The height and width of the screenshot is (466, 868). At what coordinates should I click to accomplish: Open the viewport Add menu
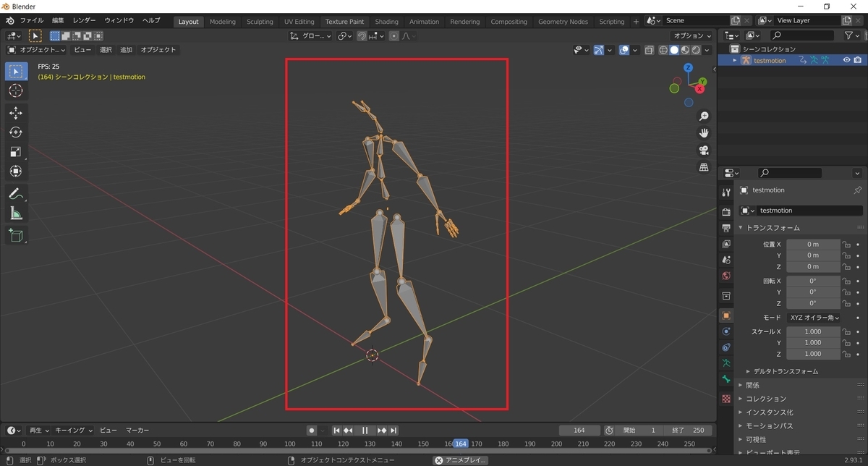(127, 50)
